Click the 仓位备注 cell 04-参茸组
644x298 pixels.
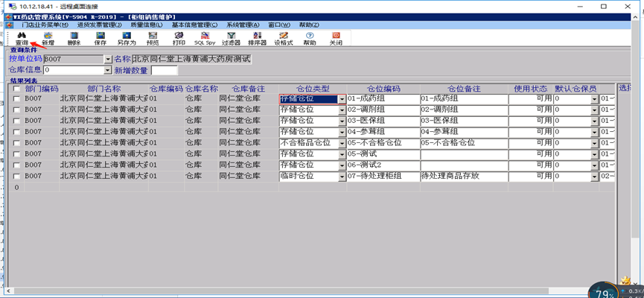tap(464, 132)
